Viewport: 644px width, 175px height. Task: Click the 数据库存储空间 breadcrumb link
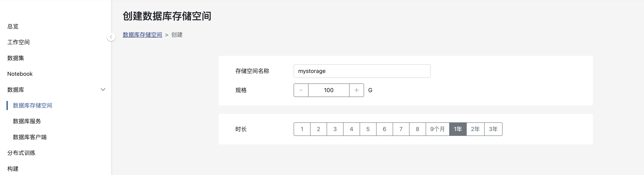(x=142, y=35)
